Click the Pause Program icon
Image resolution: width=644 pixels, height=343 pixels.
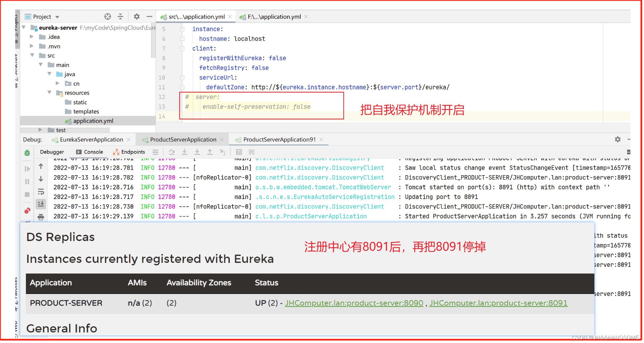click(x=27, y=181)
